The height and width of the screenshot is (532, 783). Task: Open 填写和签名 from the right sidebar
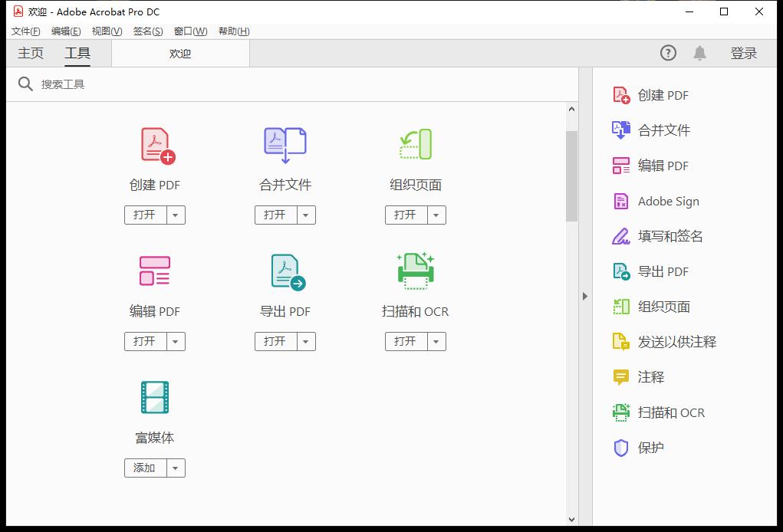pos(657,236)
